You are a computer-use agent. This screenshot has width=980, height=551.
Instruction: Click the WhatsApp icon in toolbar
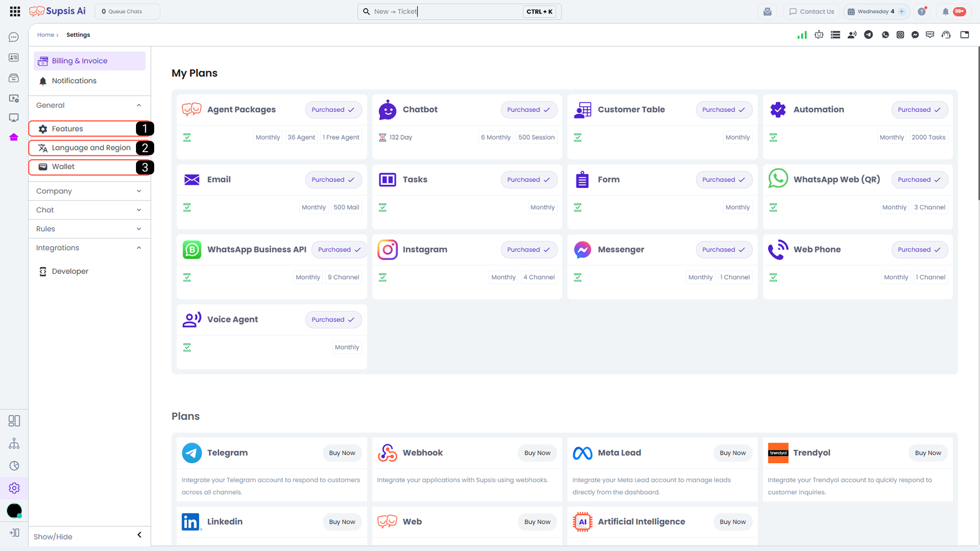pyautogui.click(x=885, y=35)
